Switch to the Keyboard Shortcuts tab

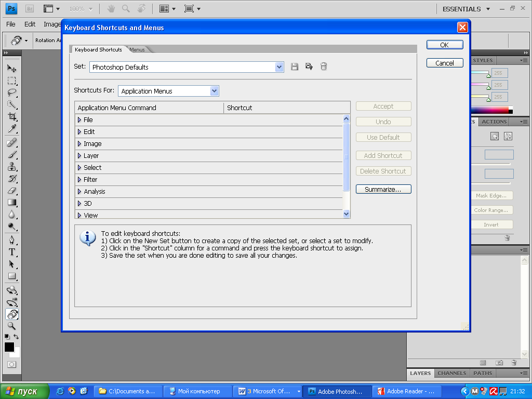pyautogui.click(x=98, y=49)
